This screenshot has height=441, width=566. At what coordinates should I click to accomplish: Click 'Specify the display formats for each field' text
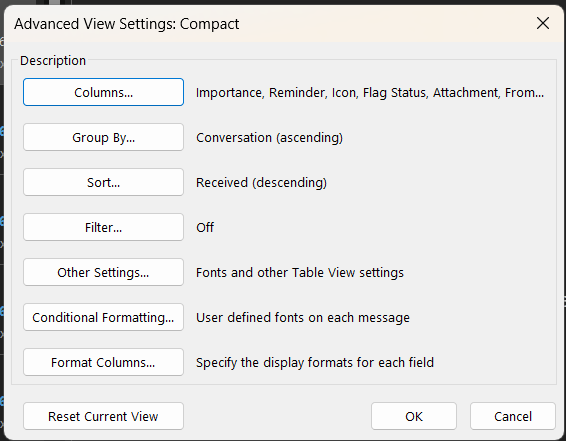(315, 362)
